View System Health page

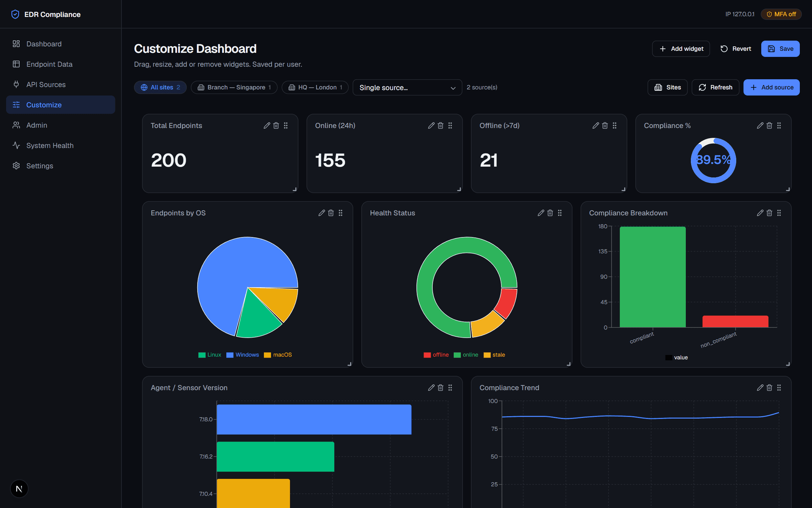pos(61,146)
